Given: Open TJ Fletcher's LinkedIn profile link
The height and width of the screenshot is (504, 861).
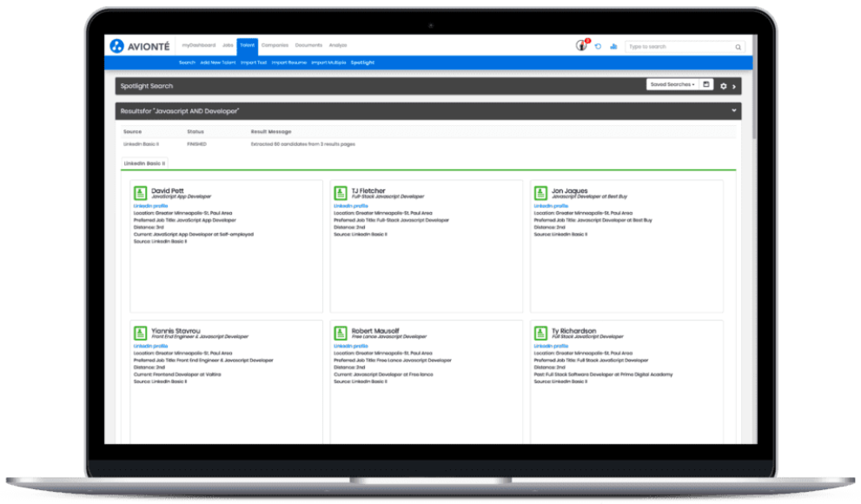Looking at the screenshot, I should 351,206.
